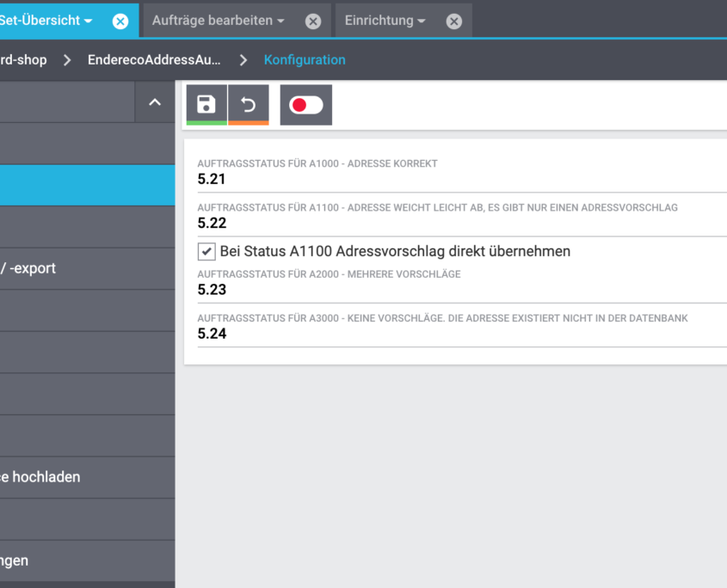Save the configuration with the floppy disk icon

[x=206, y=105]
